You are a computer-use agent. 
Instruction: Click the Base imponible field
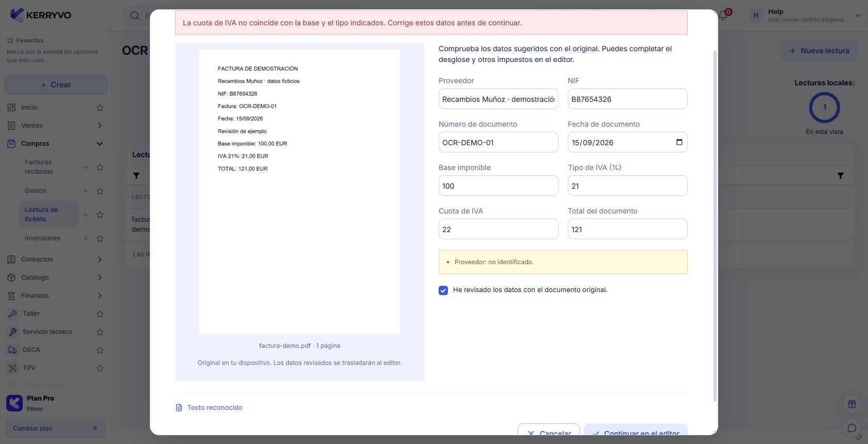[x=498, y=186]
